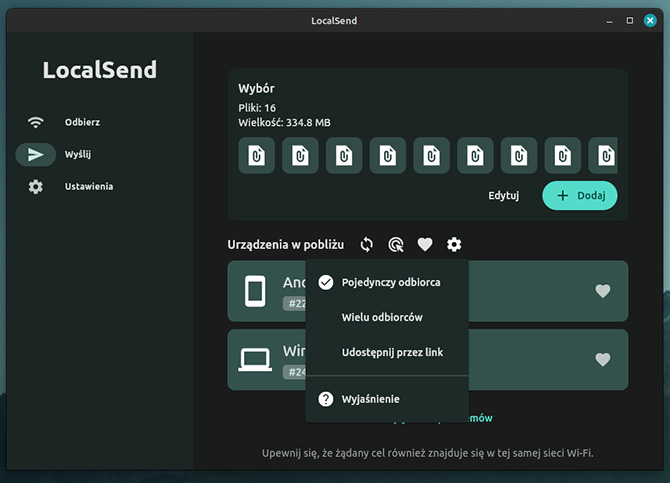Open the Odbierz (Receive) tab
The height and width of the screenshot is (483, 670).
pyautogui.click(x=82, y=122)
